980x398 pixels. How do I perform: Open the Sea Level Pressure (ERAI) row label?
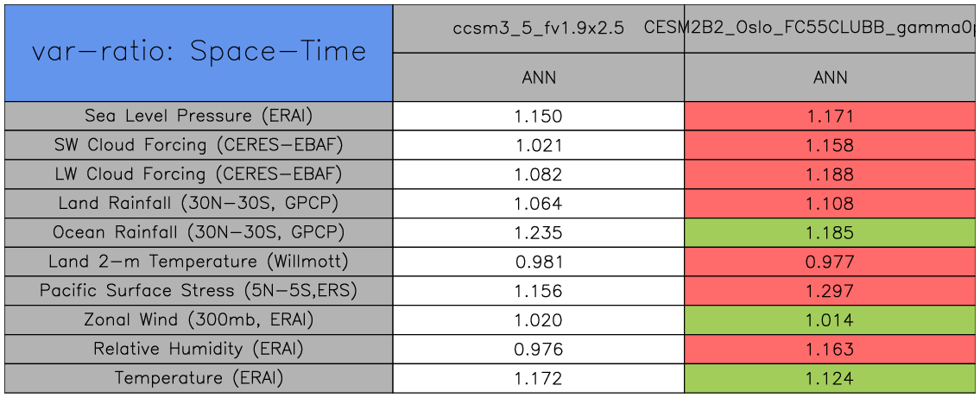[199, 116]
